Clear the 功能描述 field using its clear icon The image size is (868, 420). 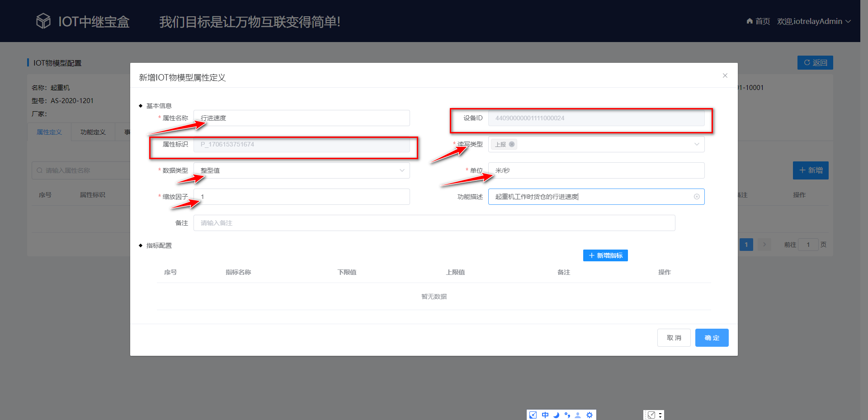click(x=697, y=196)
